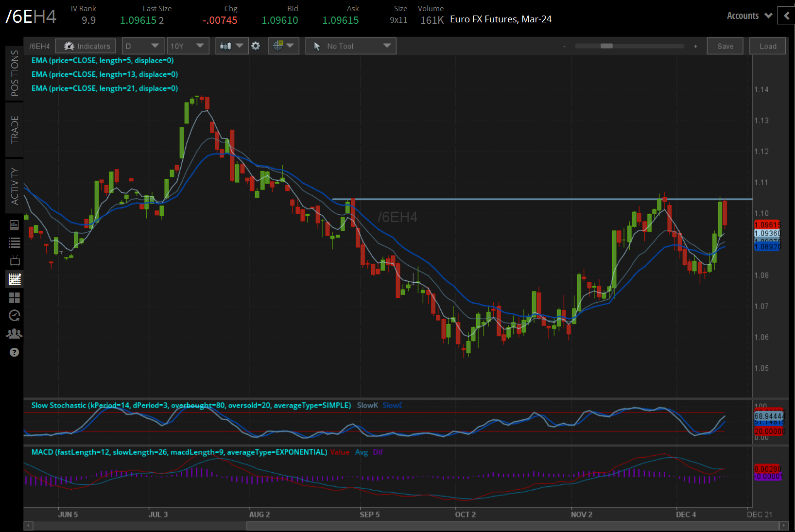Click the book analytics icon in sidebar
Screen dimensions: 795x532
tap(15, 225)
